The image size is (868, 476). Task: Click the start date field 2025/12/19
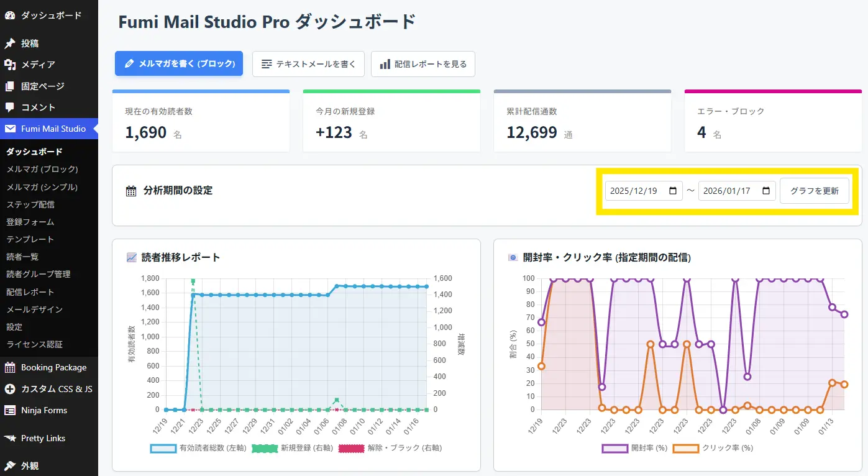(636, 191)
